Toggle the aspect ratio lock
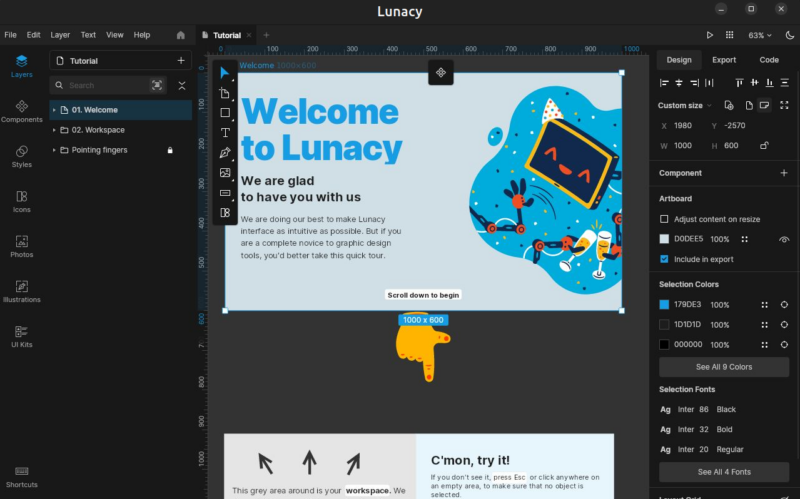 pyautogui.click(x=764, y=145)
